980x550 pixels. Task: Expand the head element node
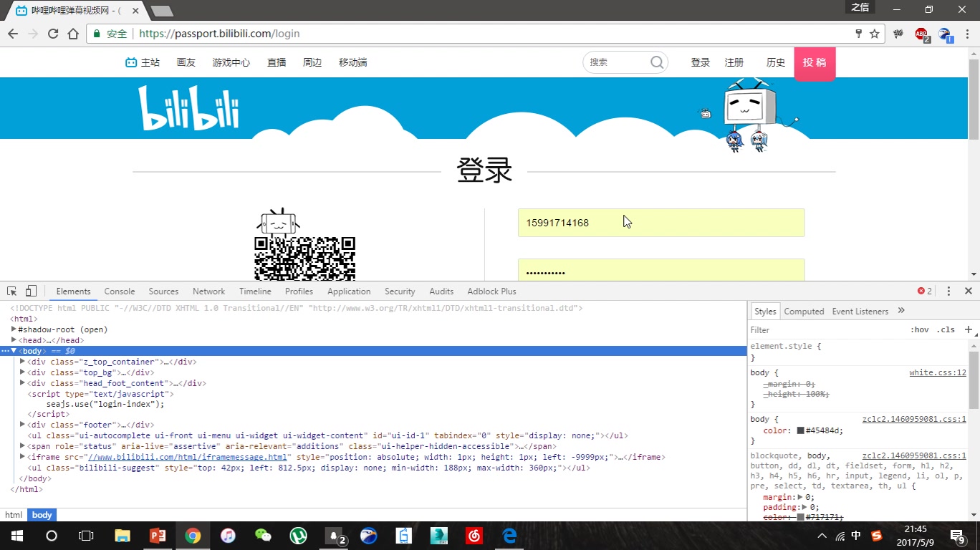14,340
